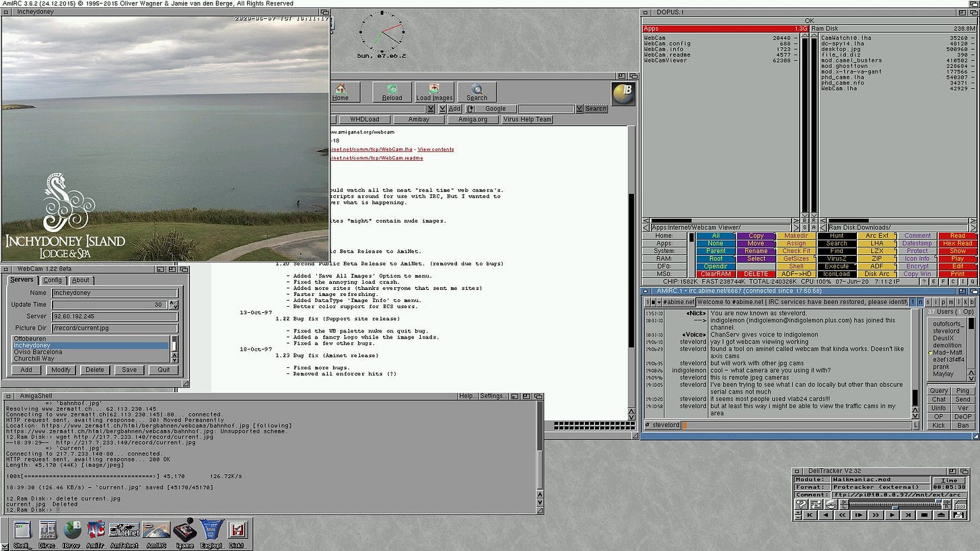Toggle the 'l' channel mode in AmIRC

pyautogui.click(x=958, y=302)
